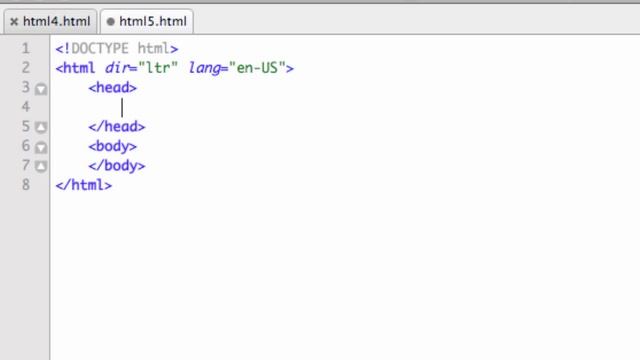Click line number 2 in the gutter
Viewport: 640px width, 360px height.
[26, 68]
